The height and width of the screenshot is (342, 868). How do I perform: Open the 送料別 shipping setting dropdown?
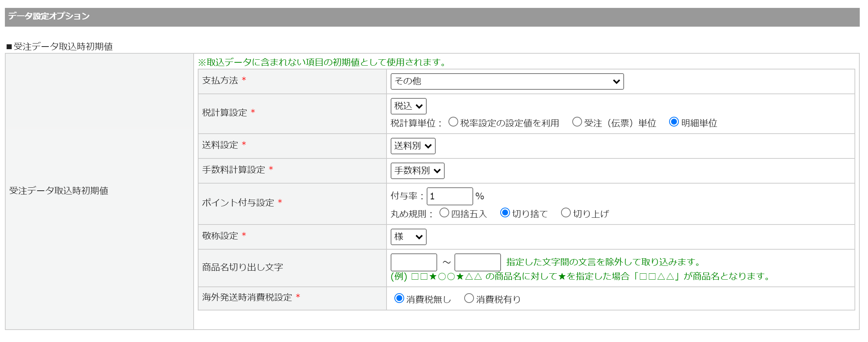[413, 146]
